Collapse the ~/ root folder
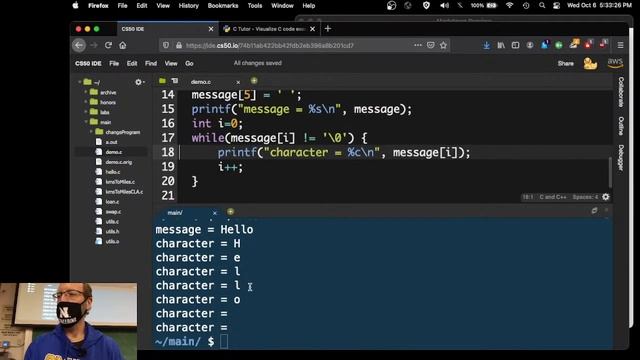This screenshot has height=360, width=640. [80, 82]
